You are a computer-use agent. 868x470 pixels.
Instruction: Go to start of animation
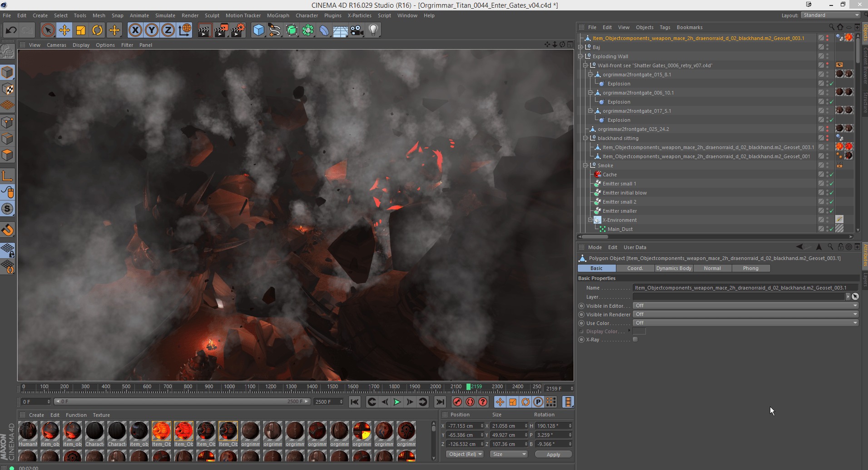(x=355, y=402)
